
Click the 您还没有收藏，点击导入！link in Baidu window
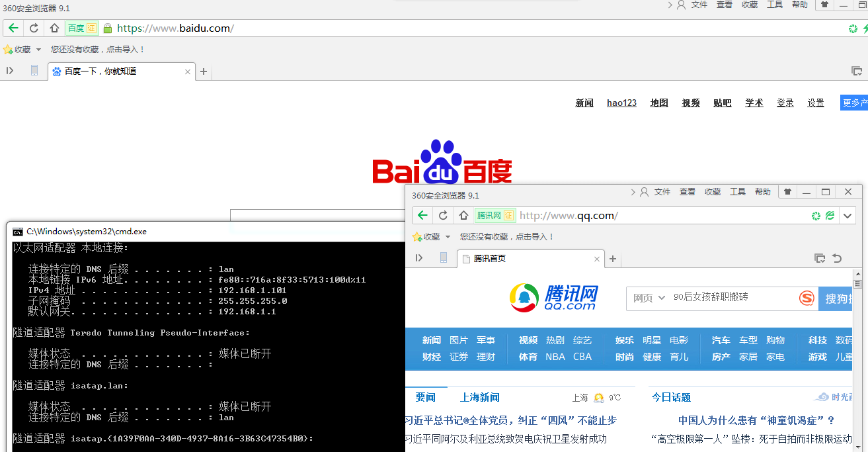97,50
